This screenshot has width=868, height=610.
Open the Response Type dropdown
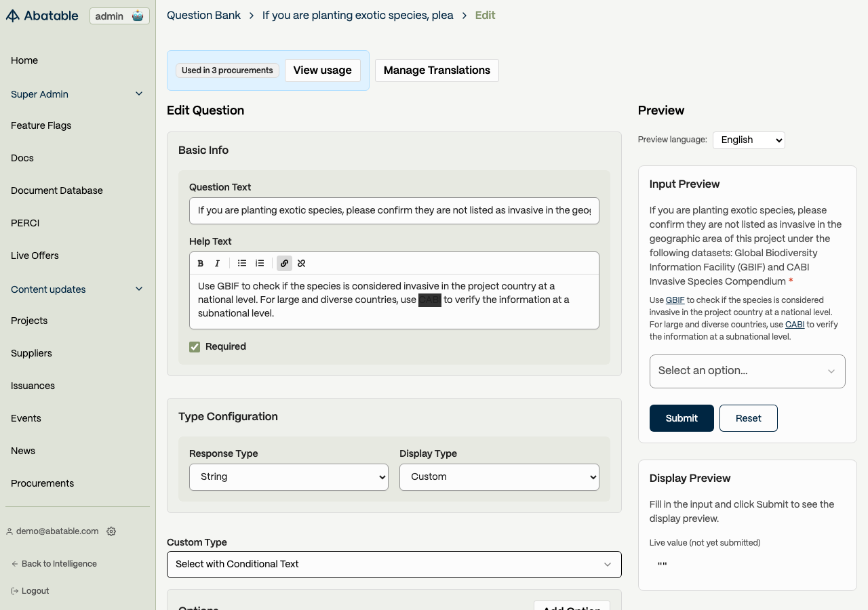pyautogui.click(x=289, y=477)
